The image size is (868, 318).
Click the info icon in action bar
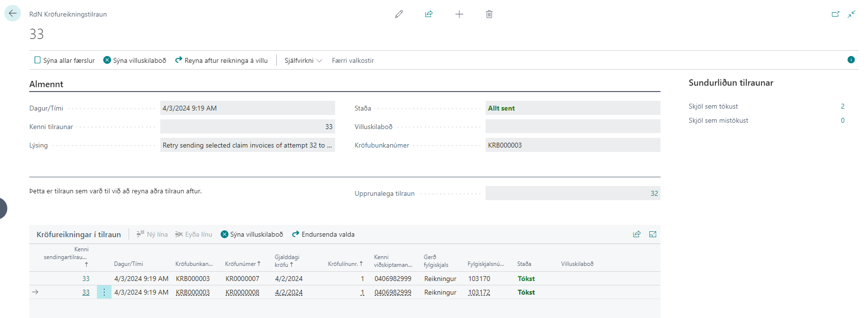851,60
